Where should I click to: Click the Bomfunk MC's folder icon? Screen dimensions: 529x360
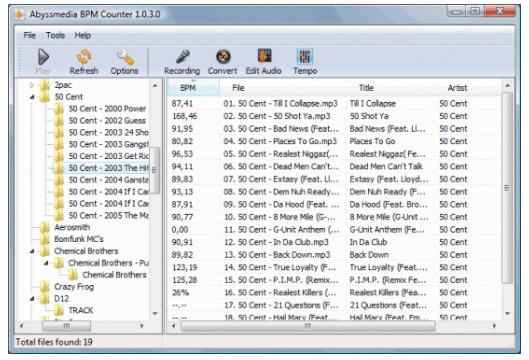click(45, 239)
